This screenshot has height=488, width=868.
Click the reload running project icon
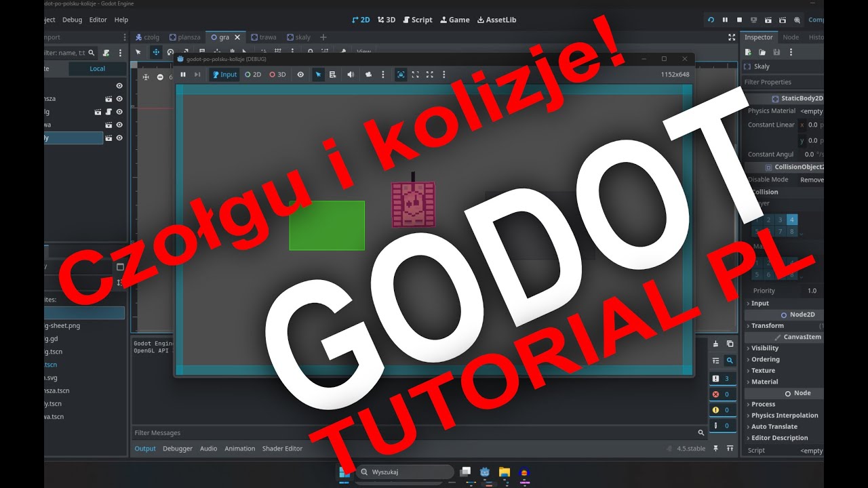[x=711, y=20]
